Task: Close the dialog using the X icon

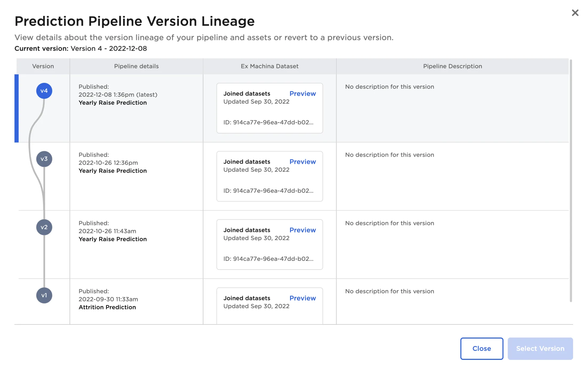Action: [x=575, y=13]
